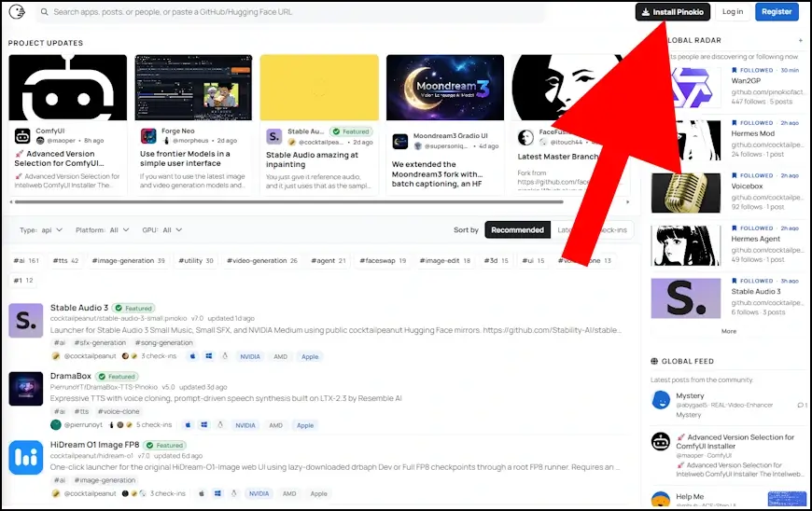Click Windows icon in DramaBox row
The width and height of the screenshot is (812, 511).
pos(204,424)
